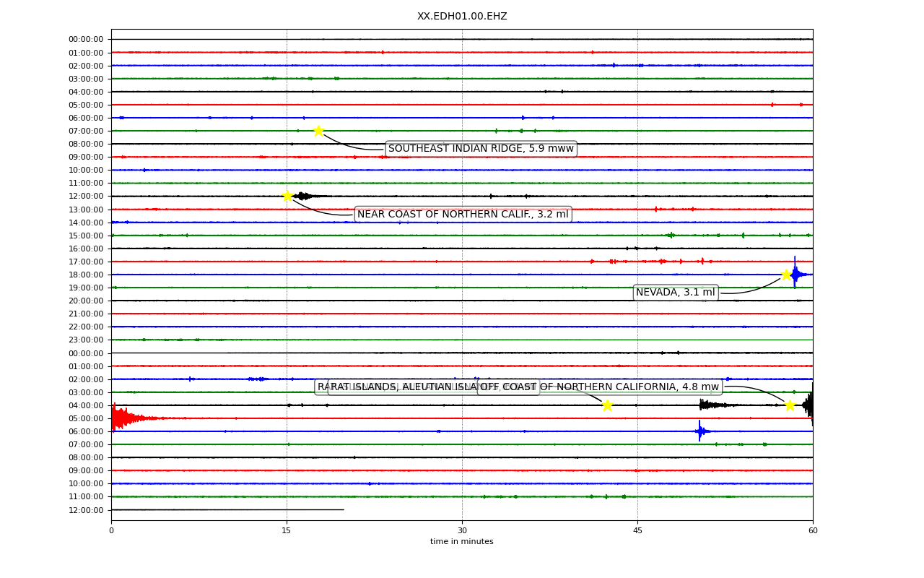Viewport: 924px width, 578px height.
Task: Click the OFF COAST OF NORTHERN CALIFORNIA, 4.8 mw label
Action: [600, 387]
